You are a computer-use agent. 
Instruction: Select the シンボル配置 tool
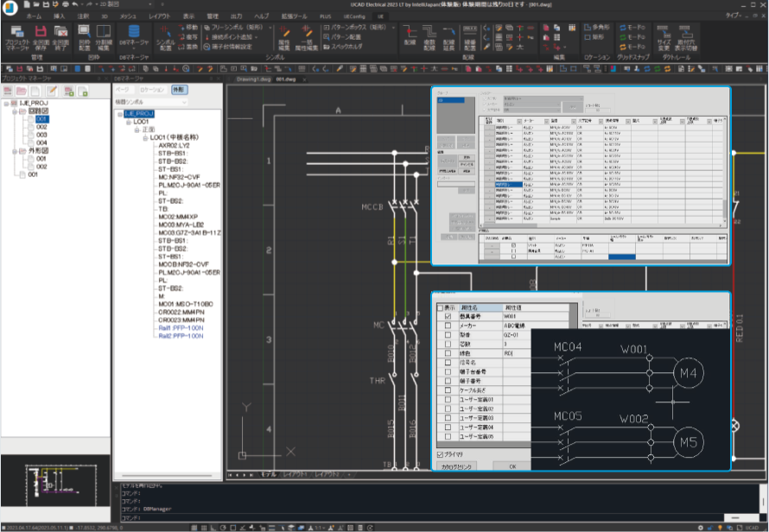point(165,38)
